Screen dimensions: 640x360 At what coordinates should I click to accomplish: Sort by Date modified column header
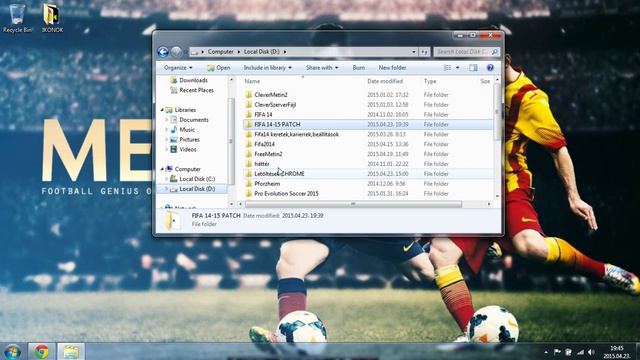(385, 81)
